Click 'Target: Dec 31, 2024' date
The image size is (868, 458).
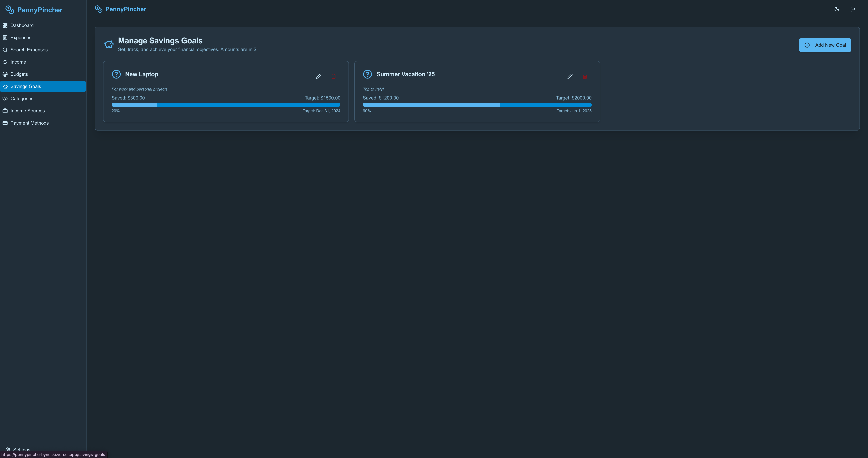321,111
